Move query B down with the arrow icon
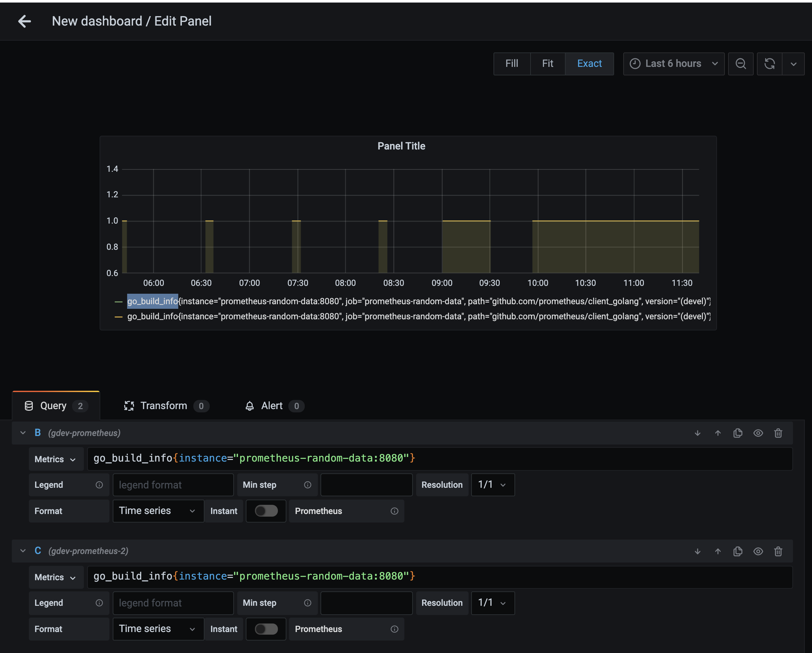 698,433
